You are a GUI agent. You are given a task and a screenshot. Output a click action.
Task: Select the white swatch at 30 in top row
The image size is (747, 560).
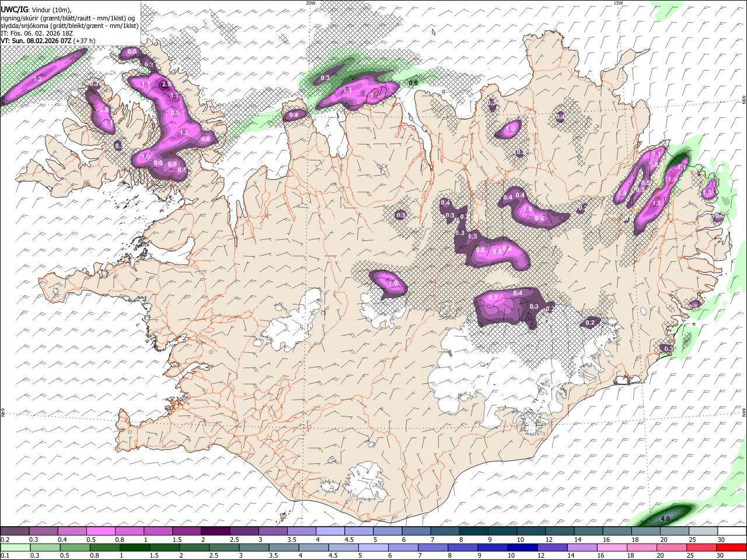point(732,531)
